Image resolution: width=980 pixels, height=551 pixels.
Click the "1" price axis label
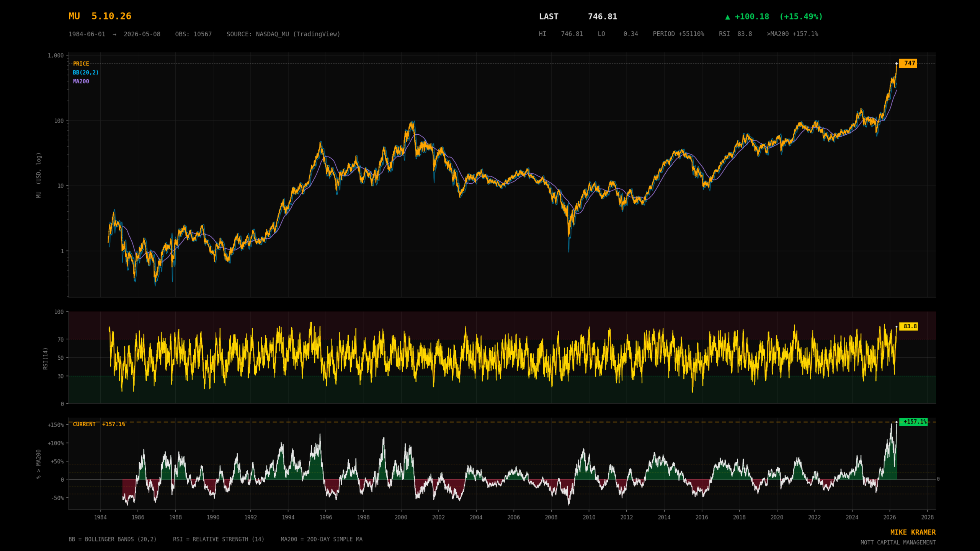[x=62, y=251]
